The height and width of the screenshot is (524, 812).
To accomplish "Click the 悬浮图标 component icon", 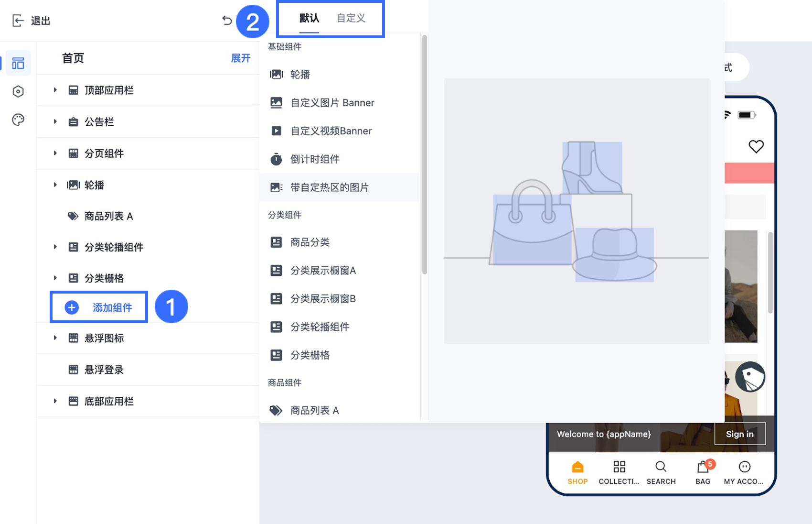I will click(73, 338).
